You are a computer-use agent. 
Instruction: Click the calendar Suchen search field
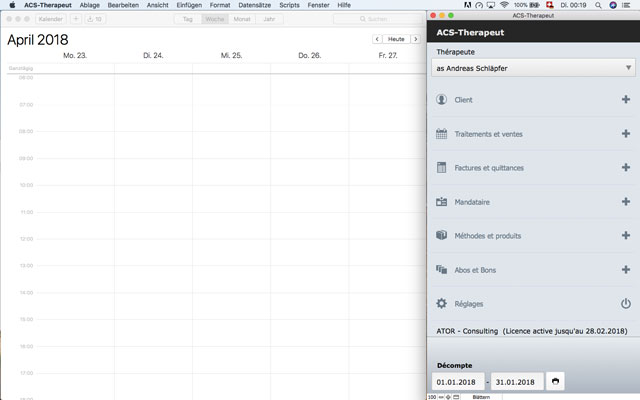click(x=378, y=19)
